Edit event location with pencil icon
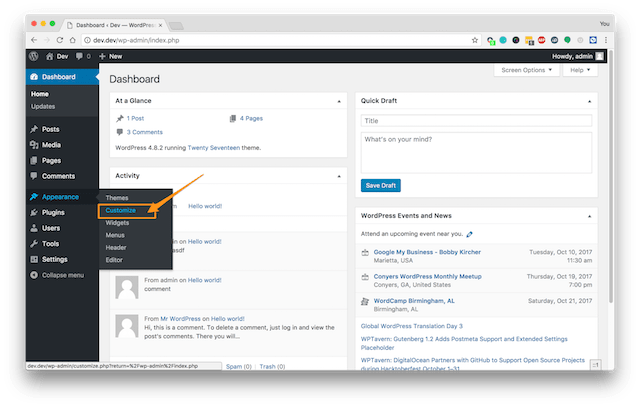This screenshot has width=640, height=407. (x=469, y=234)
